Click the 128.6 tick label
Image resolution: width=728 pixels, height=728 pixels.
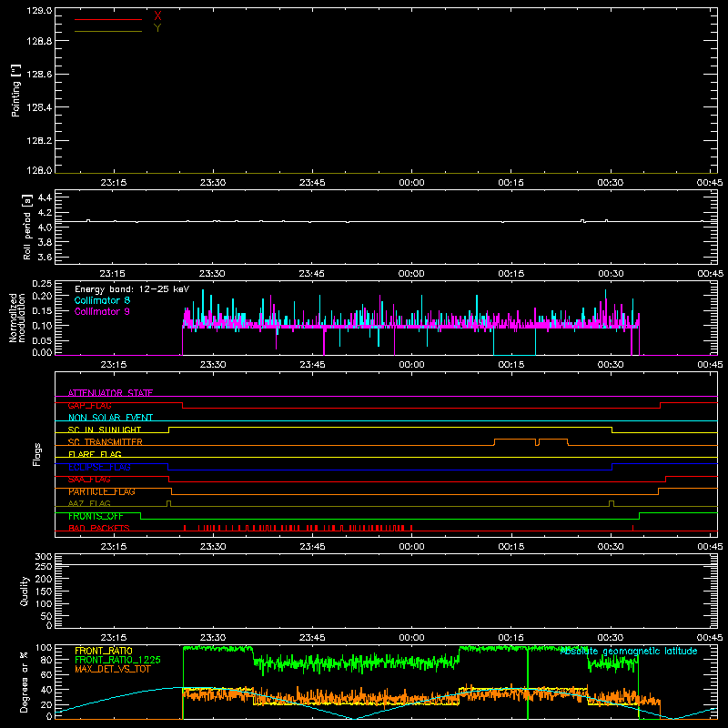[39, 75]
